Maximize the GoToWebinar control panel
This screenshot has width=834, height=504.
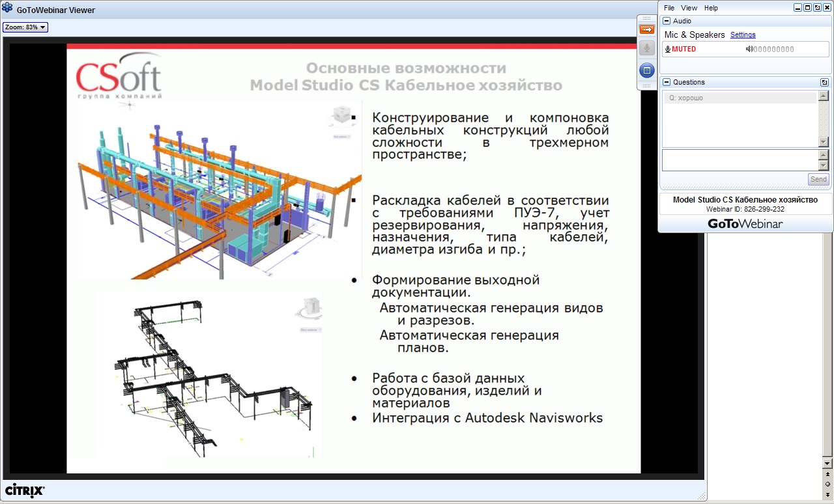(807, 7)
